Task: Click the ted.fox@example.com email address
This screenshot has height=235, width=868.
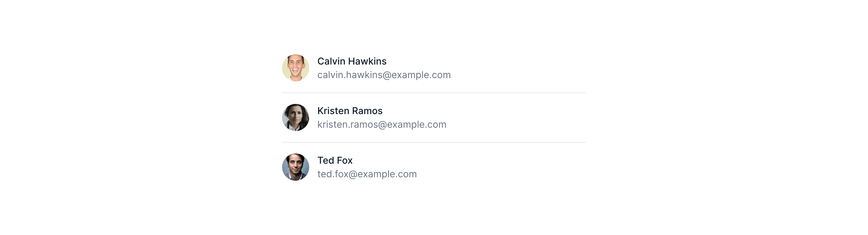Action: [367, 174]
